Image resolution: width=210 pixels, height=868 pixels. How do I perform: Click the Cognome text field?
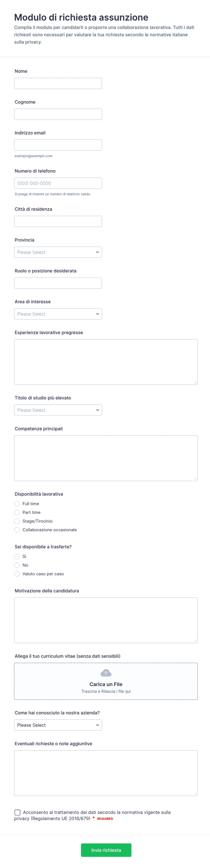click(x=58, y=114)
